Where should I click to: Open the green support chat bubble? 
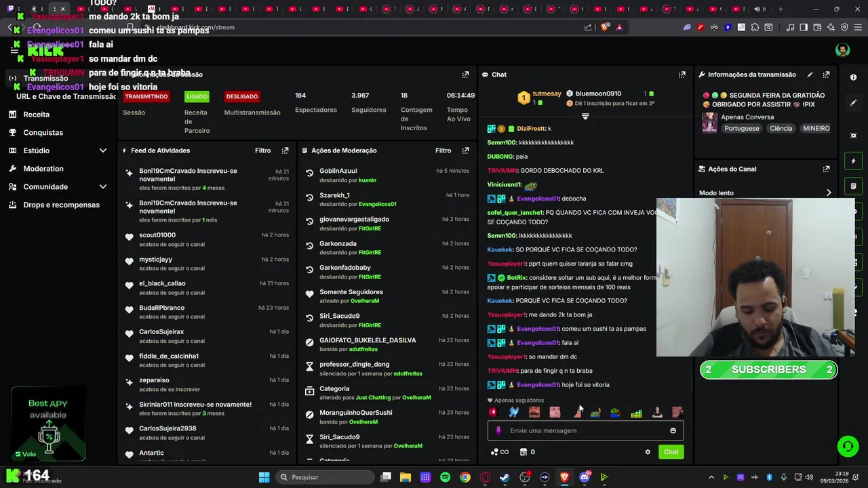pyautogui.click(x=848, y=446)
